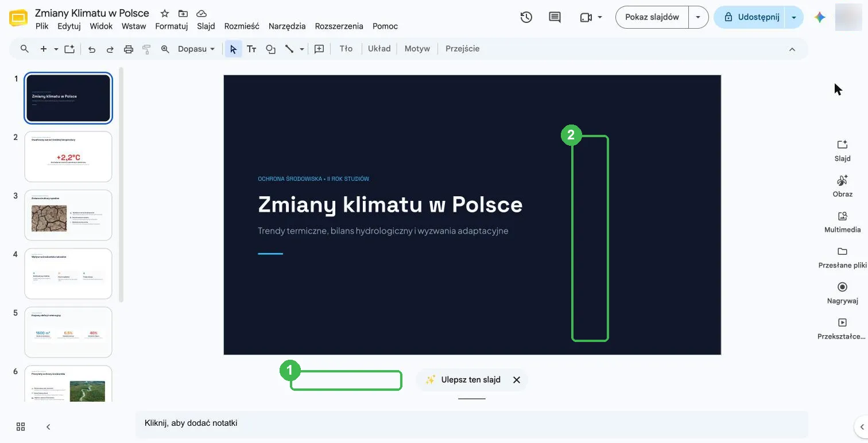Image resolution: width=868 pixels, height=443 pixels.
Task: Open the Rozszerzenia menu
Action: pos(339,26)
